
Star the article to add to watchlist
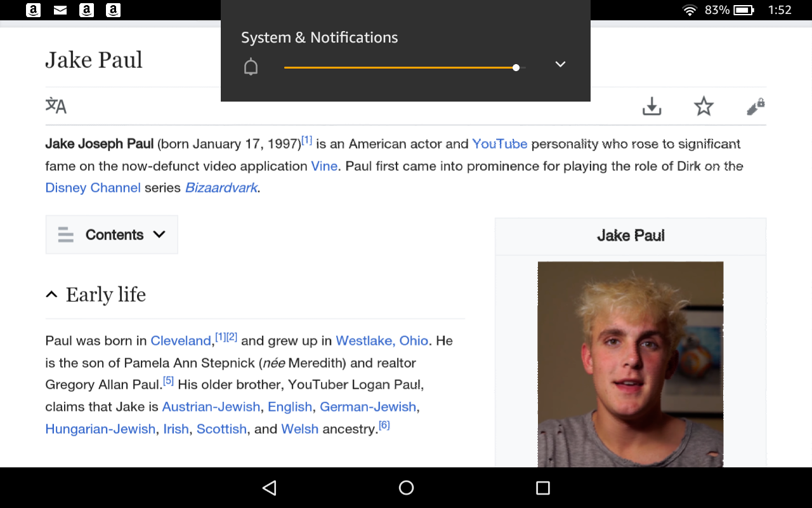click(704, 106)
